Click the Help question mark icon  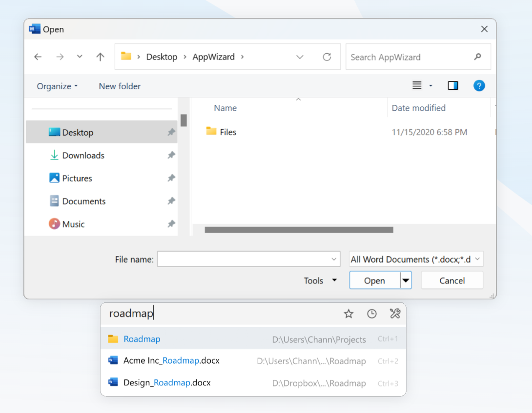tap(479, 86)
